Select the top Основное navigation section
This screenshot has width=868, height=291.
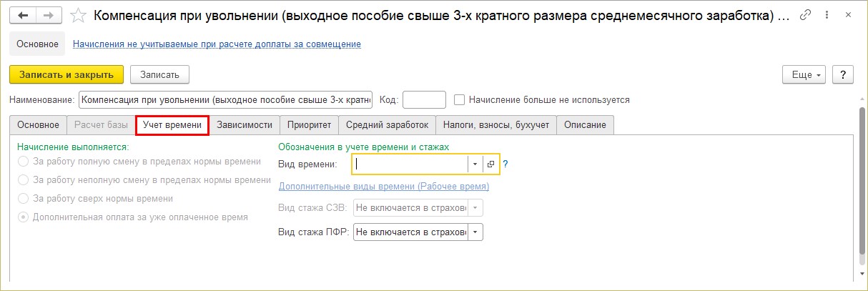[x=37, y=44]
